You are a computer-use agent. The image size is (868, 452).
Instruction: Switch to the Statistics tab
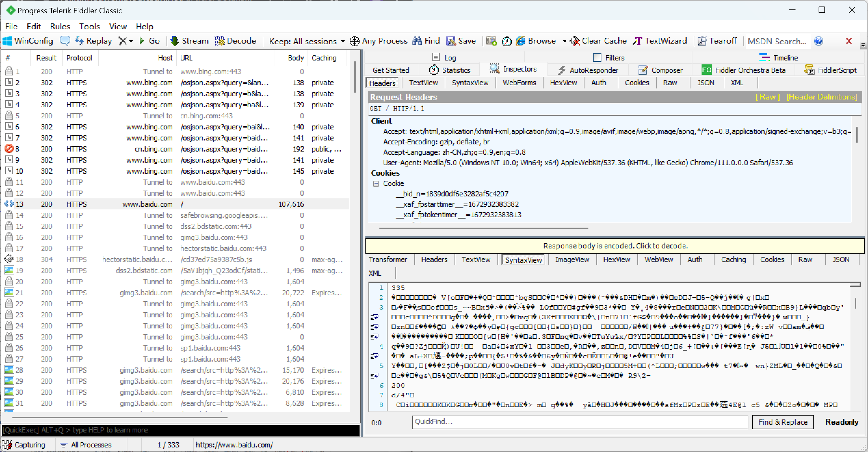(450, 70)
